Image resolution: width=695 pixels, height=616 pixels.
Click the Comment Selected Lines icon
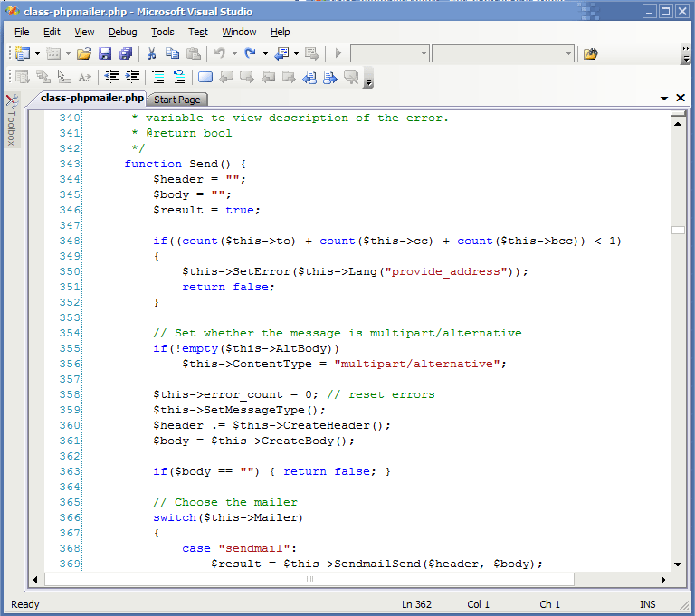(158, 77)
